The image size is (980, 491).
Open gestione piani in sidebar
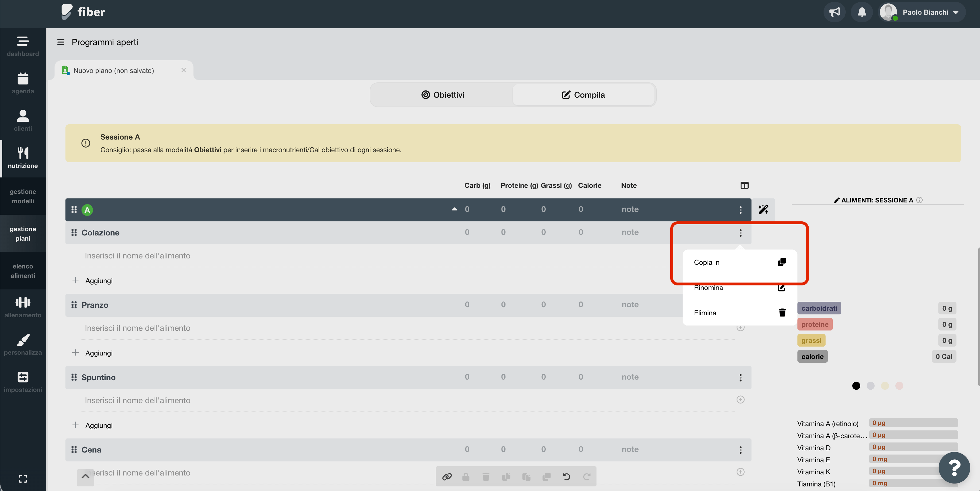(23, 234)
